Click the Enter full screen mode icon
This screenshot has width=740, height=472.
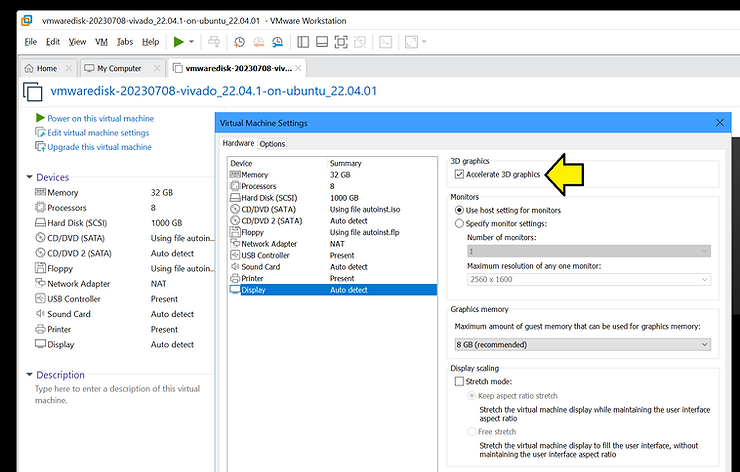[341, 42]
